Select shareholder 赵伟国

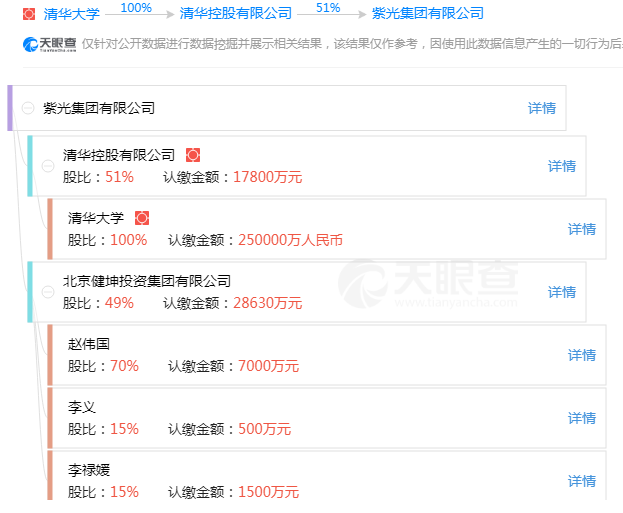point(89,344)
